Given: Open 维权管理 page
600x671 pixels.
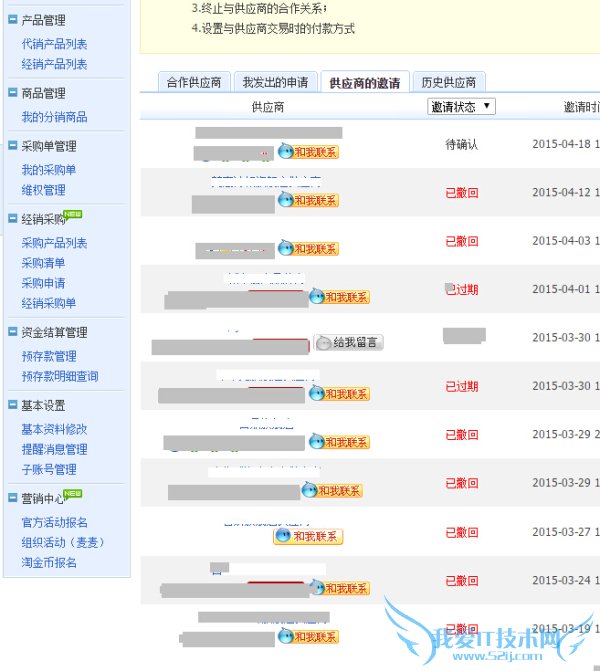Looking at the screenshot, I should point(44,190).
